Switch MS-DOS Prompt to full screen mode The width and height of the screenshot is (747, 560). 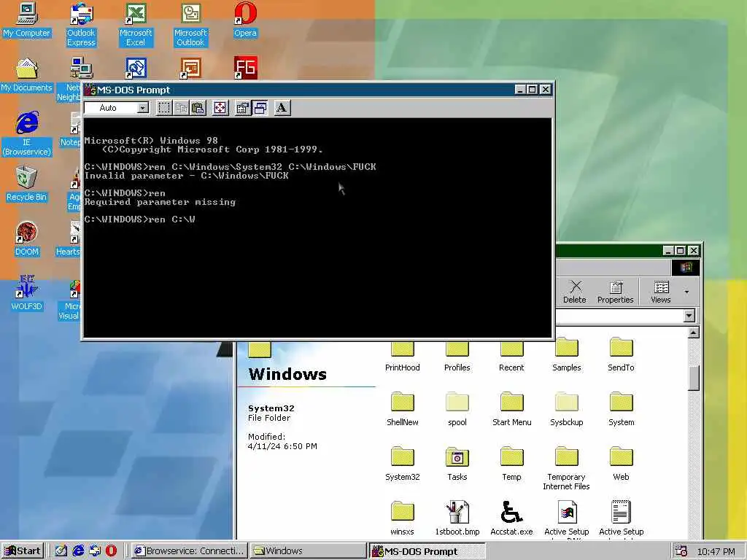220,108
